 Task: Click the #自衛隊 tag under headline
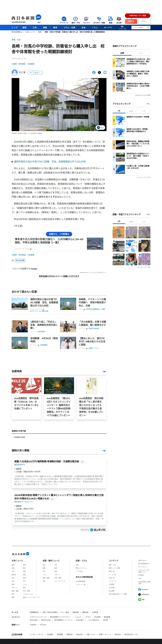pos(31,64)
